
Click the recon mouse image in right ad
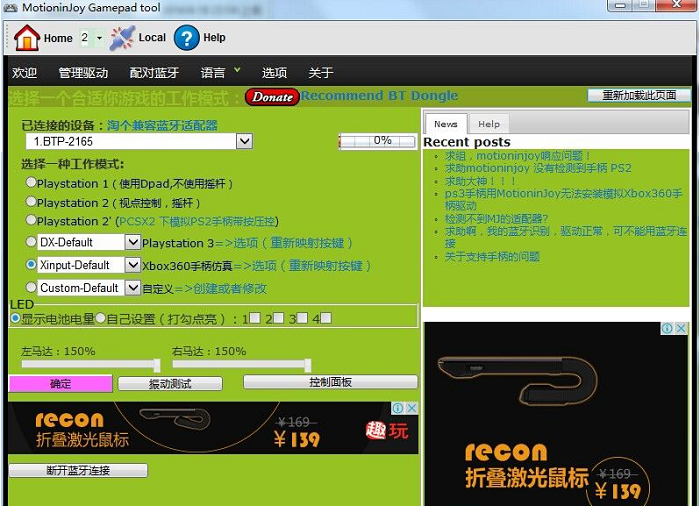tap(518, 380)
